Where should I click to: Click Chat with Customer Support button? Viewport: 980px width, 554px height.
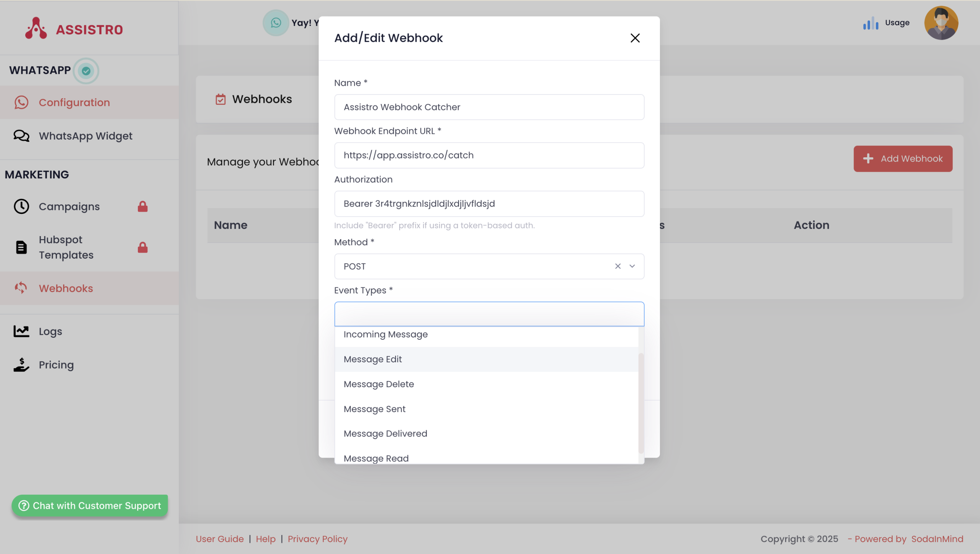point(90,505)
